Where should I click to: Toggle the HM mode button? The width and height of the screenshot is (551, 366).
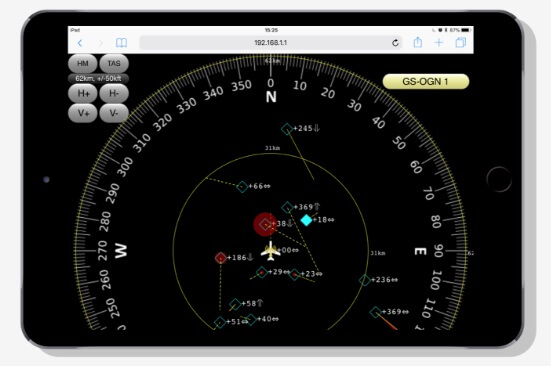click(83, 64)
